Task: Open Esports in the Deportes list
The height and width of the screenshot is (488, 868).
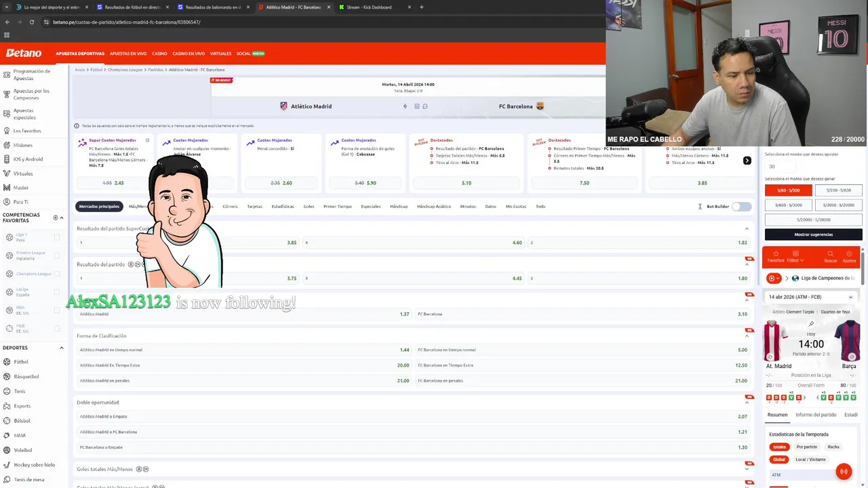Action: pyautogui.click(x=22, y=406)
